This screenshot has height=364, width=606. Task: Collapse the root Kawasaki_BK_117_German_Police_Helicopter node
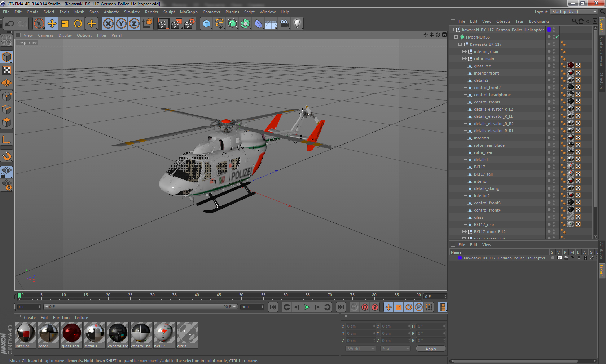point(452,30)
